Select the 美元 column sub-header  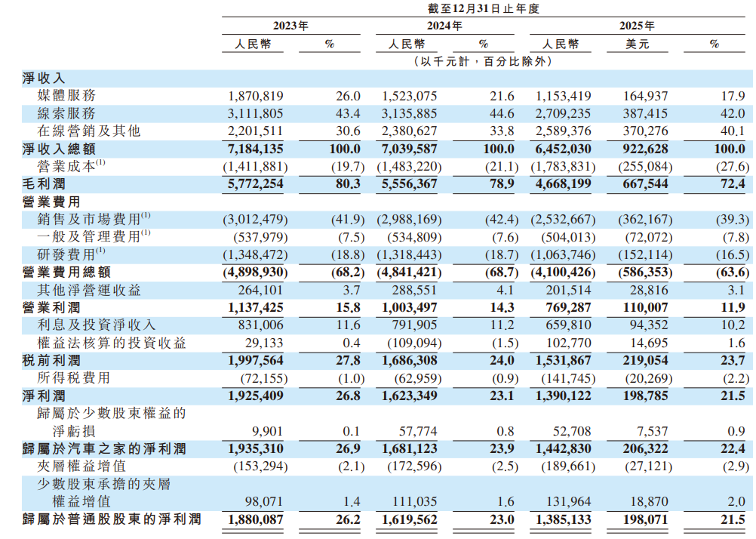pos(638,44)
